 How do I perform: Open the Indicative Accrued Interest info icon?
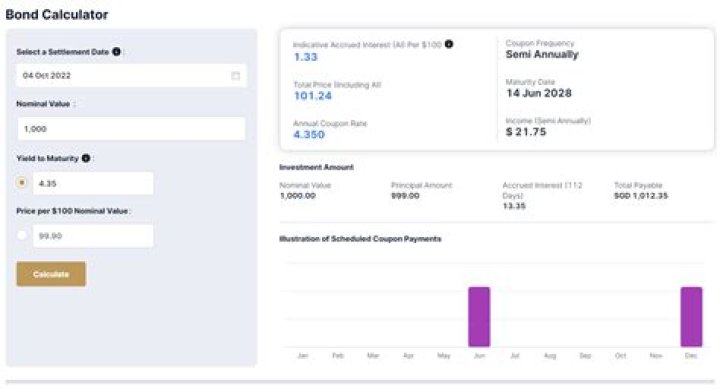[449, 44]
